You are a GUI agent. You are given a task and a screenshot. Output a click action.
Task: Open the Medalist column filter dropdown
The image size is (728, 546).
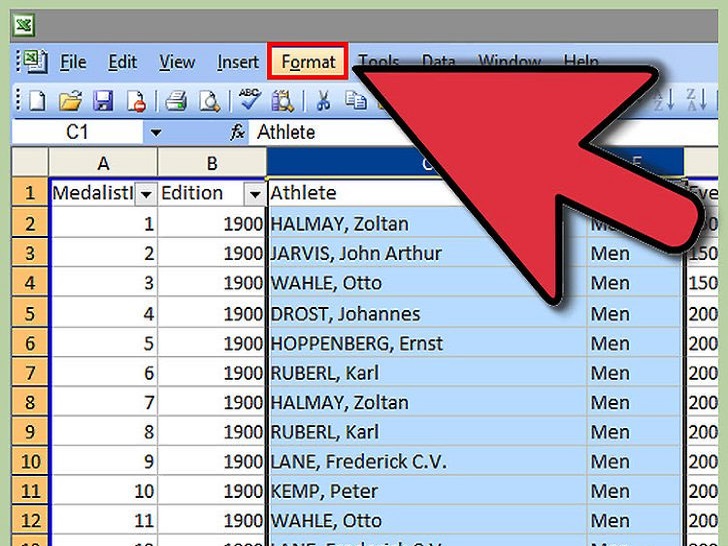coord(145,193)
